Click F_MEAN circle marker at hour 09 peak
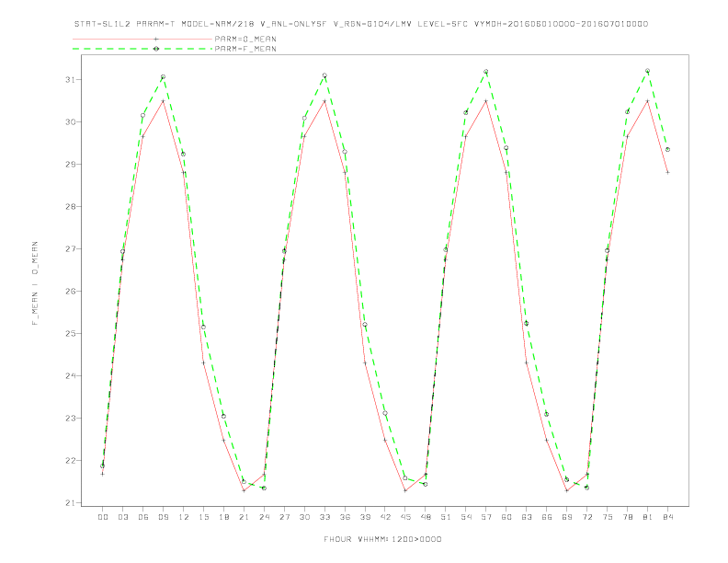728x563 pixels. pyautogui.click(x=163, y=76)
